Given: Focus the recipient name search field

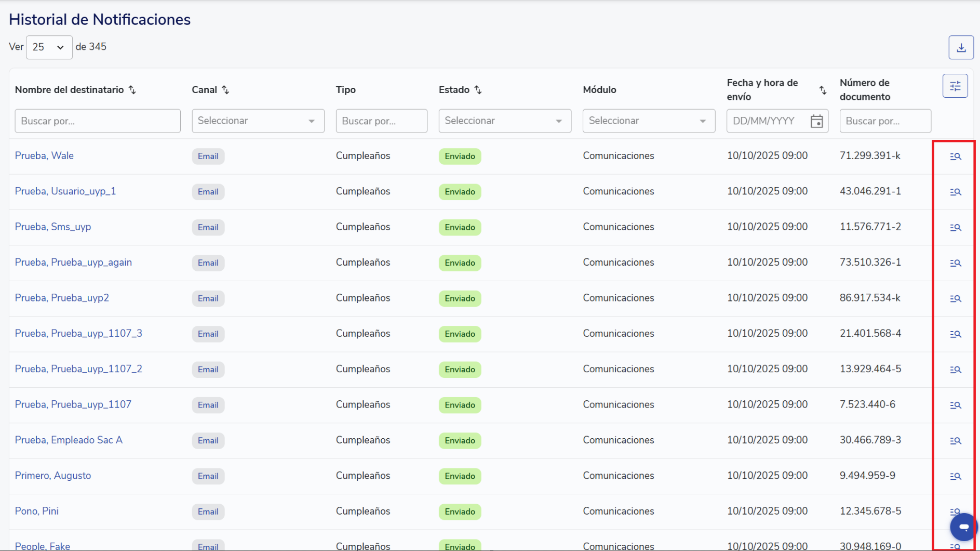Looking at the screenshot, I should (x=98, y=121).
